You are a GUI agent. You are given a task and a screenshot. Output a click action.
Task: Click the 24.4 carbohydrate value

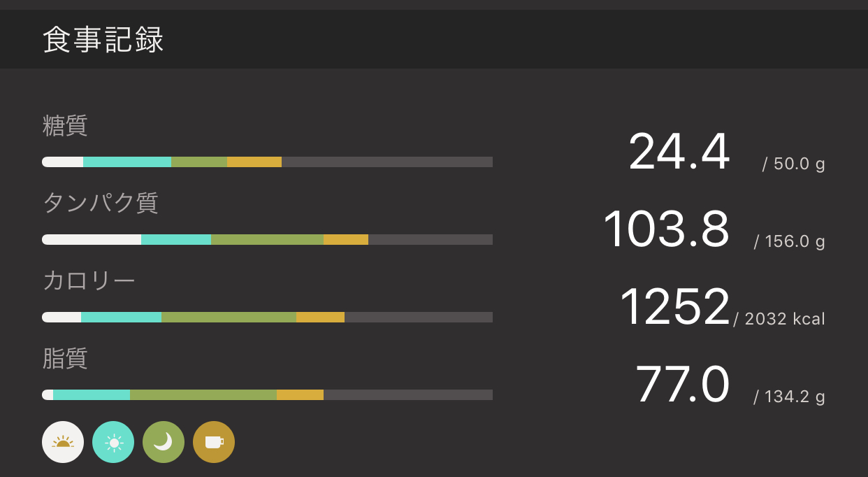pyautogui.click(x=679, y=152)
